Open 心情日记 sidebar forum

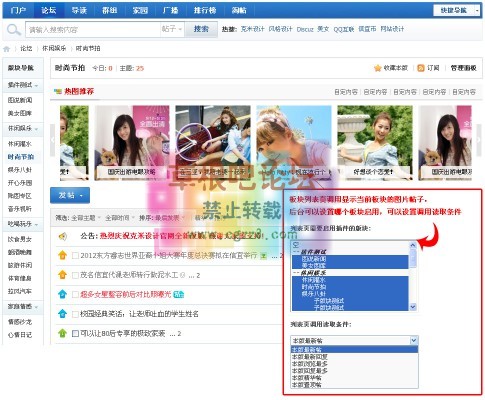[20, 335]
